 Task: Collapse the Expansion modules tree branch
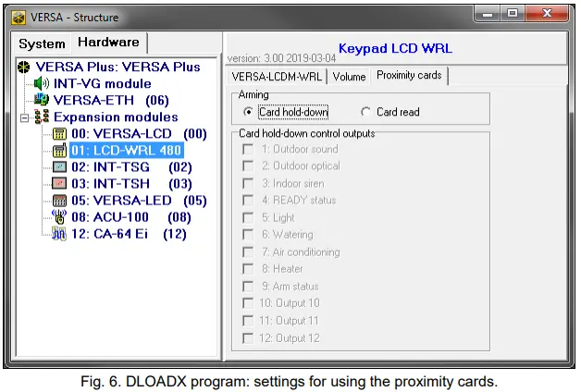pyautogui.click(x=24, y=118)
